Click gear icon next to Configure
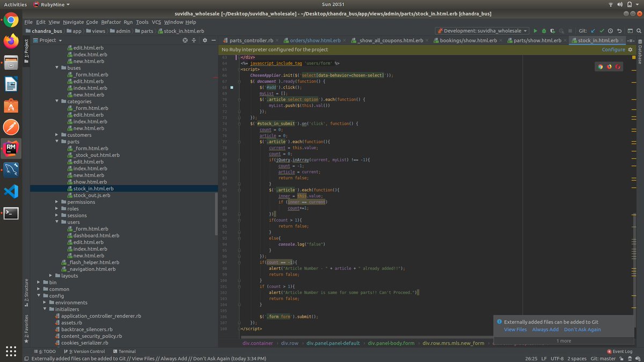Screen dimensions: 644x362 tap(630, 49)
